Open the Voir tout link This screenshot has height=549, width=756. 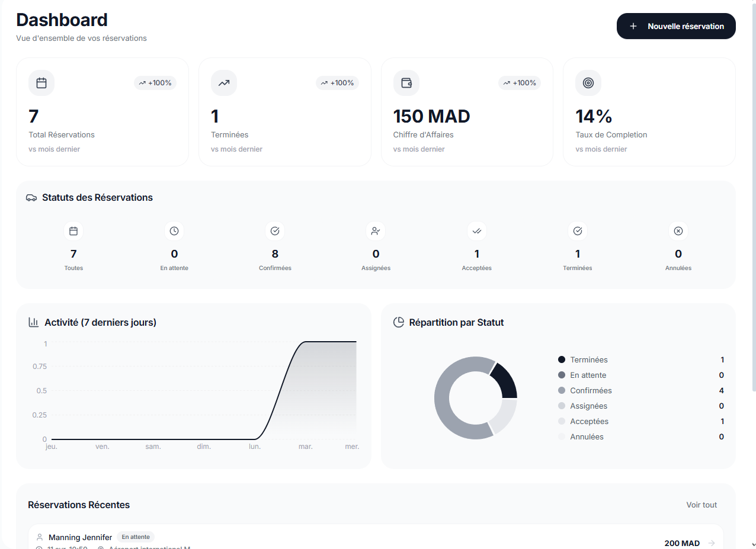701,505
